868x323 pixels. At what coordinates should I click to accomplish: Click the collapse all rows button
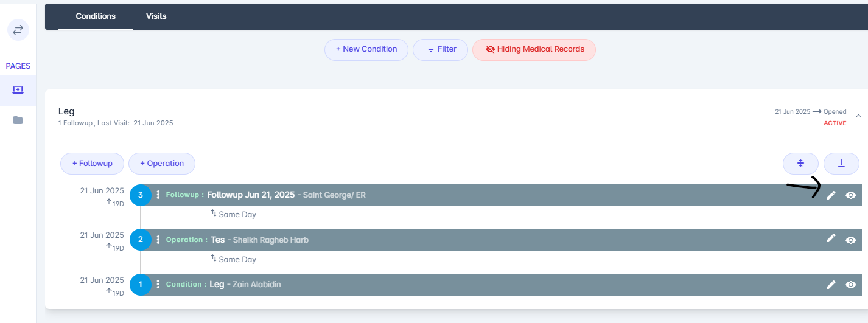[x=800, y=163]
